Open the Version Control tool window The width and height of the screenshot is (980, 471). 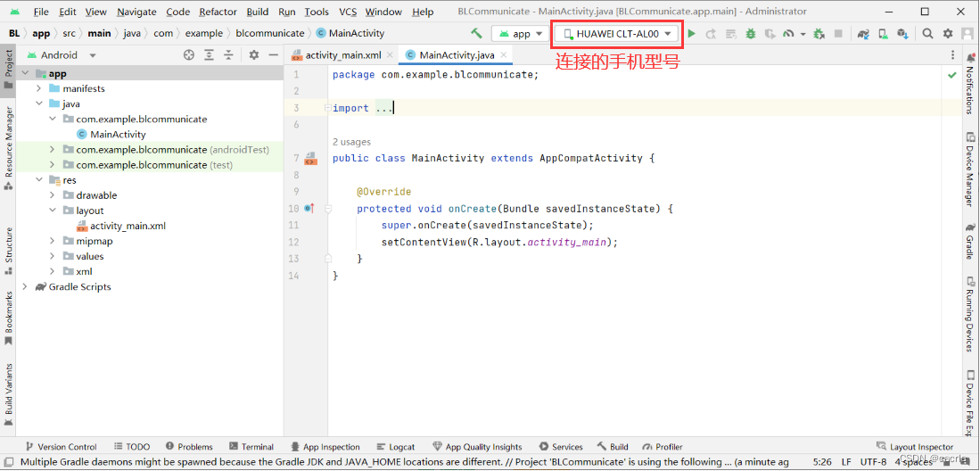click(61, 447)
